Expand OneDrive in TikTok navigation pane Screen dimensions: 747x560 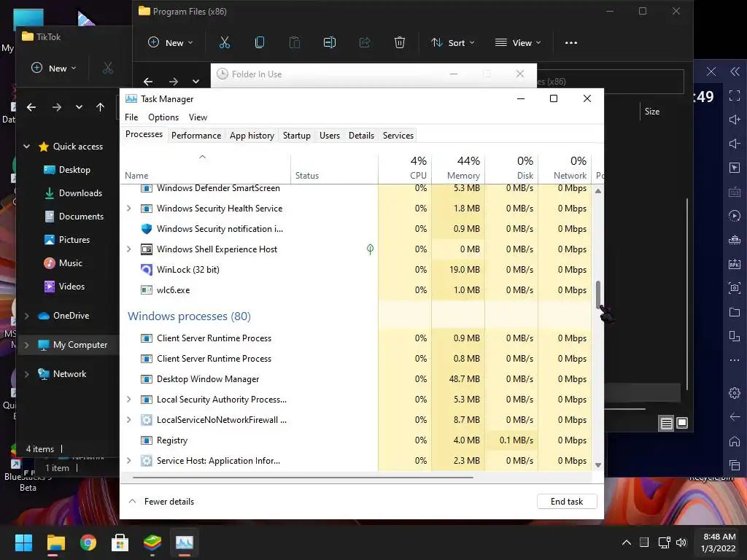pos(27,316)
